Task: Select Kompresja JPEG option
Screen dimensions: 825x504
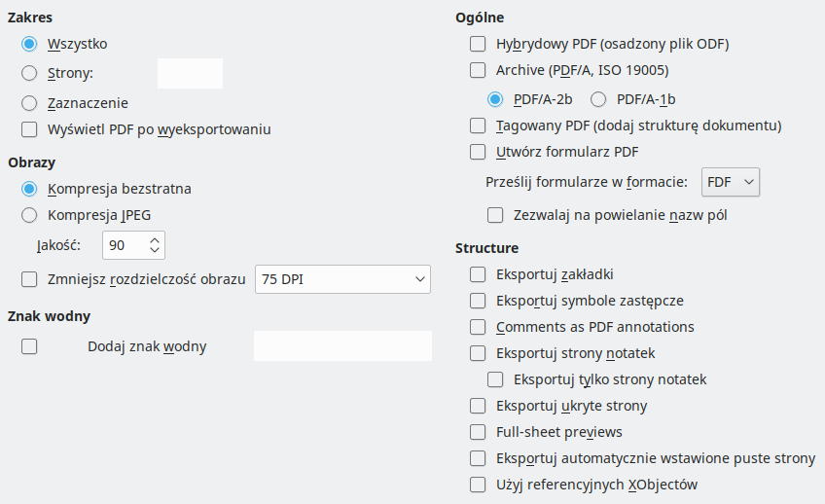Action: 29,215
